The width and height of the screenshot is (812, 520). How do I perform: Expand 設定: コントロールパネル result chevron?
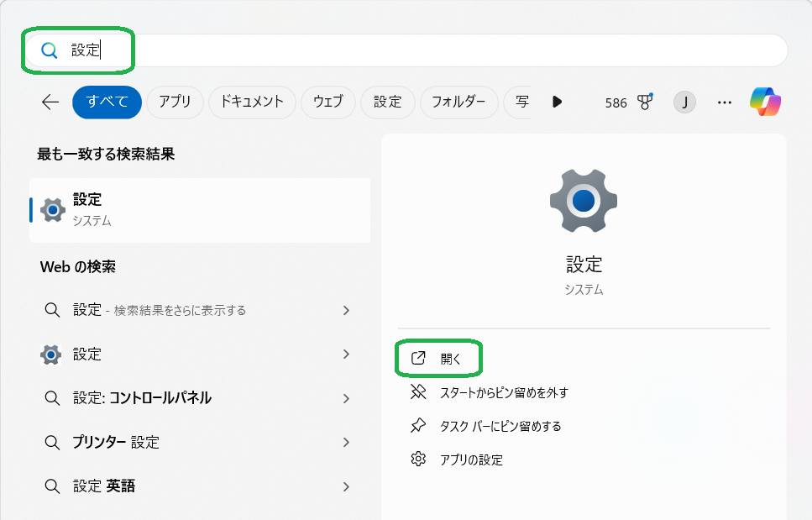click(346, 398)
